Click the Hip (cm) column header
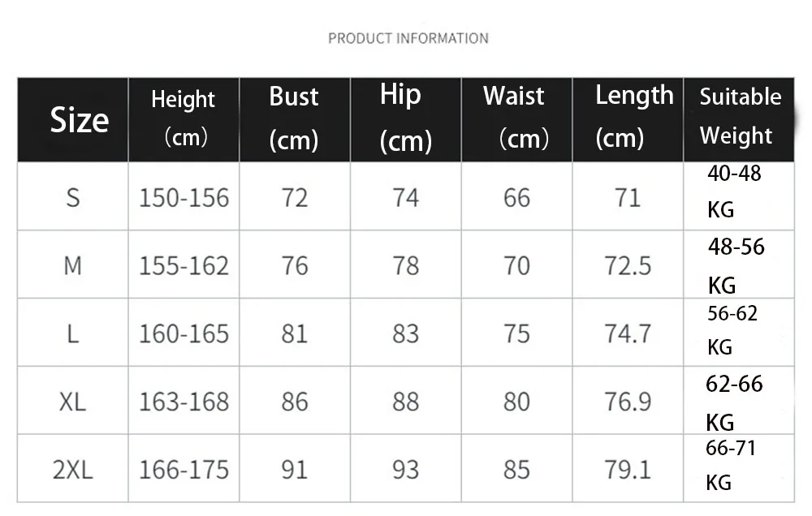The image size is (812, 516). pos(405,118)
